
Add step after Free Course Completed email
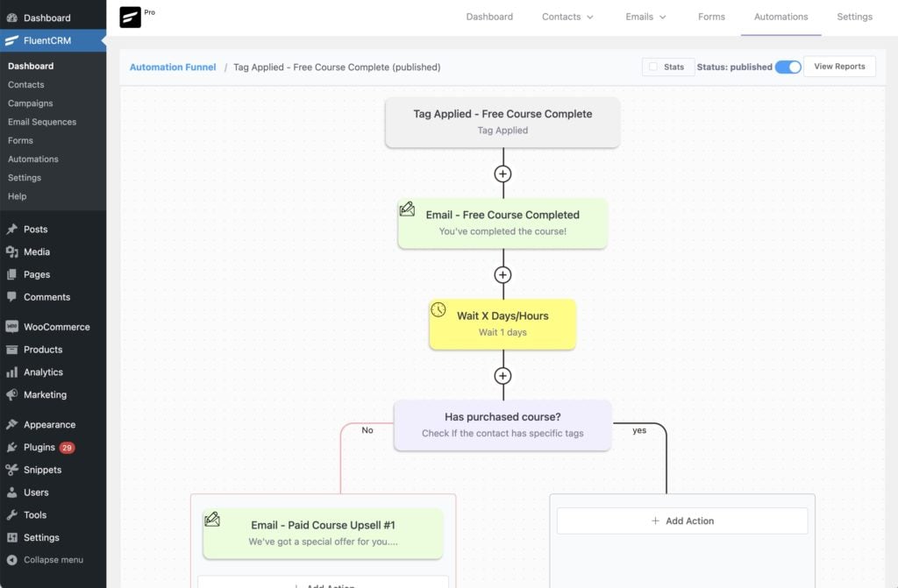(x=502, y=275)
